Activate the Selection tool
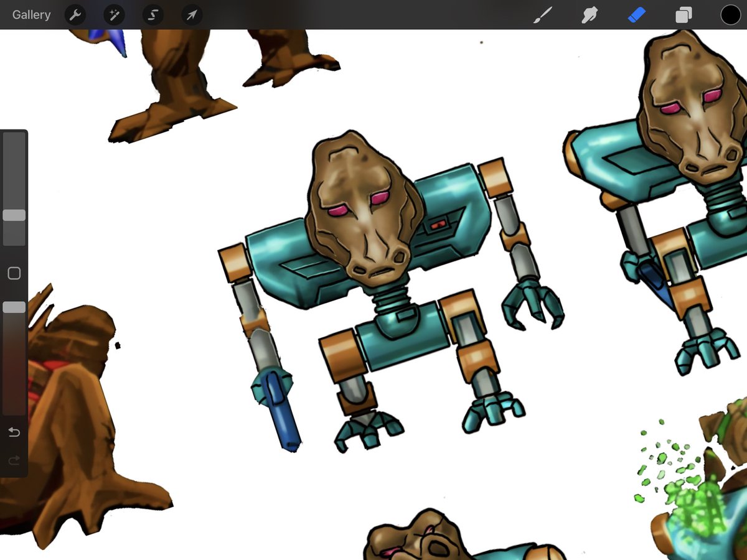The height and width of the screenshot is (560, 747). coord(153,14)
